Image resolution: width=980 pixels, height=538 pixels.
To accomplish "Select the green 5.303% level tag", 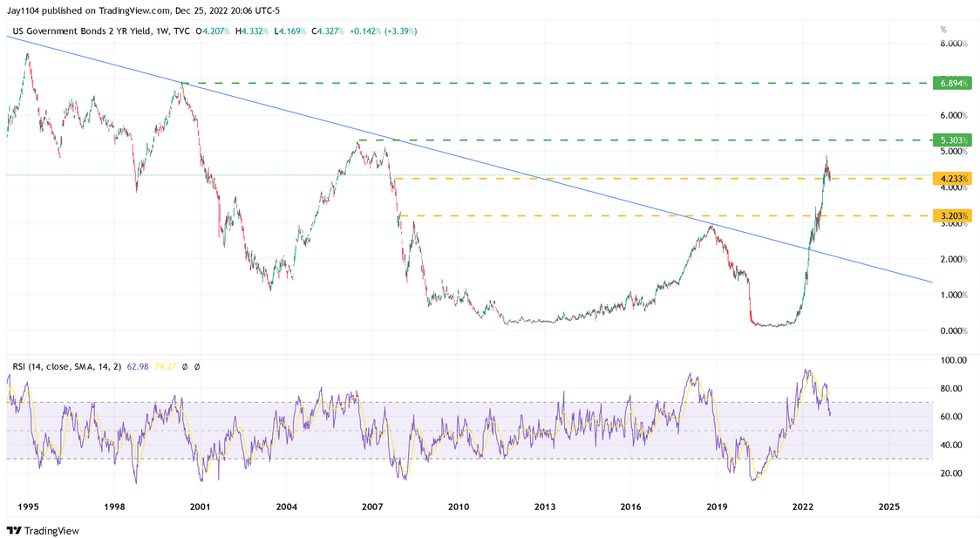I will pos(954,140).
